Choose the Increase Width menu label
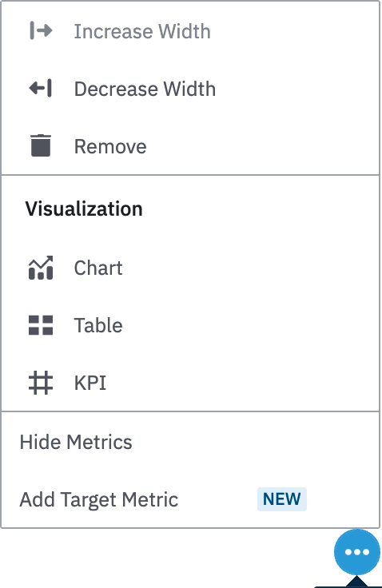This screenshot has width=382, height=588. [142, 31]
